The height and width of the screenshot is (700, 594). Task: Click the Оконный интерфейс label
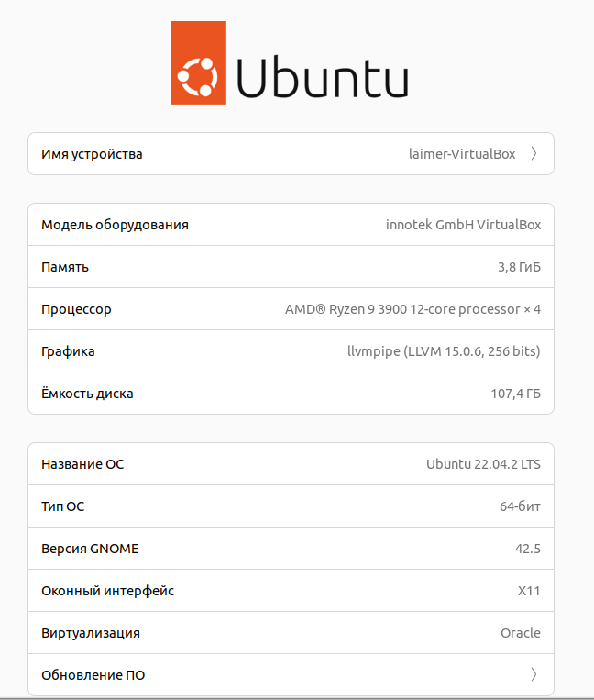click(x=107, y=591)
